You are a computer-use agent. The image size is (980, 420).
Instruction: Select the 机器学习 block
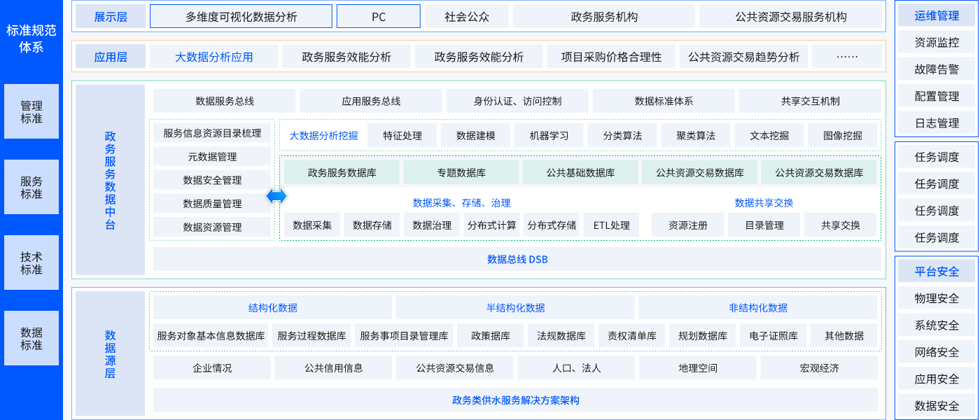[x=549, y=136]
